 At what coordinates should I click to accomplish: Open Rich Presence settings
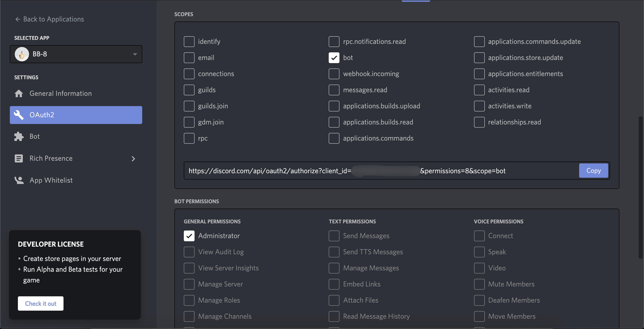(x=76, y=158)
